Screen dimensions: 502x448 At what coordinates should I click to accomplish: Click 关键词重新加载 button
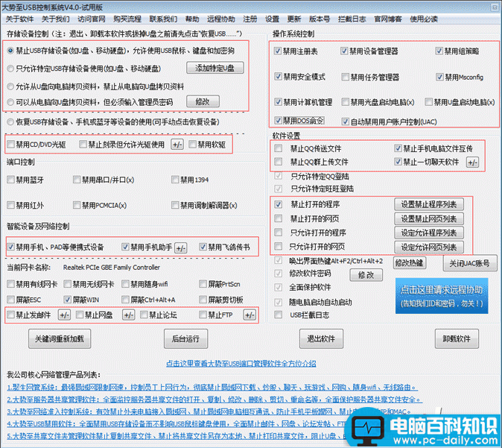click(60, 338)
